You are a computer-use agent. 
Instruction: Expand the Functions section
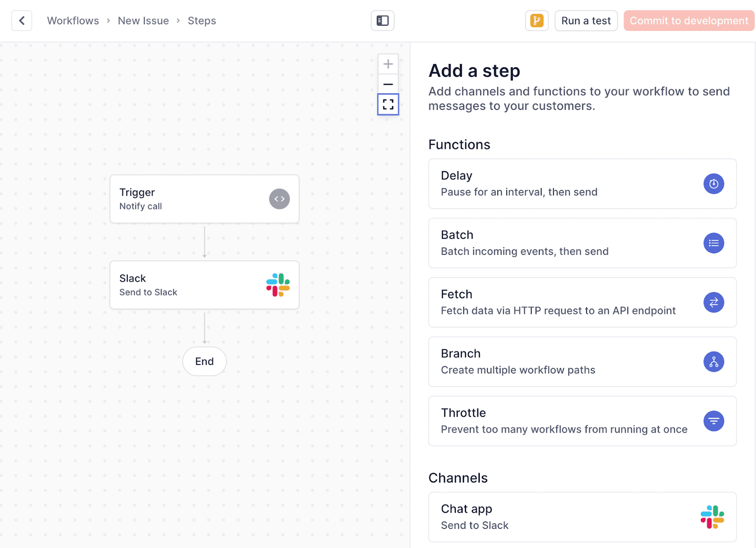click(x=459, y=144)
